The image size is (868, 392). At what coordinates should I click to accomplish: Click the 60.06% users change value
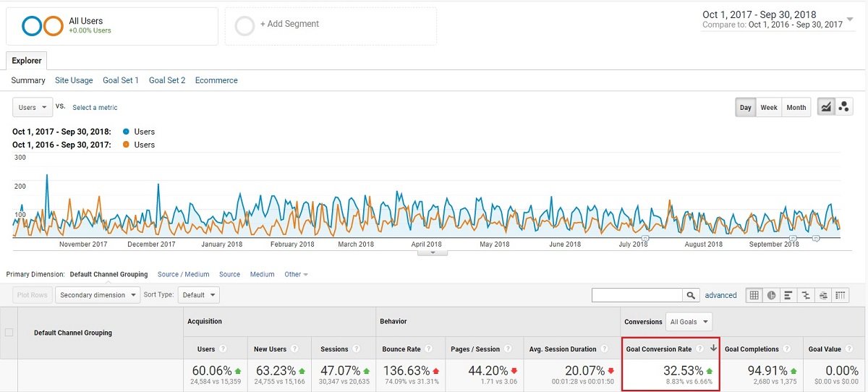[212, 371]
